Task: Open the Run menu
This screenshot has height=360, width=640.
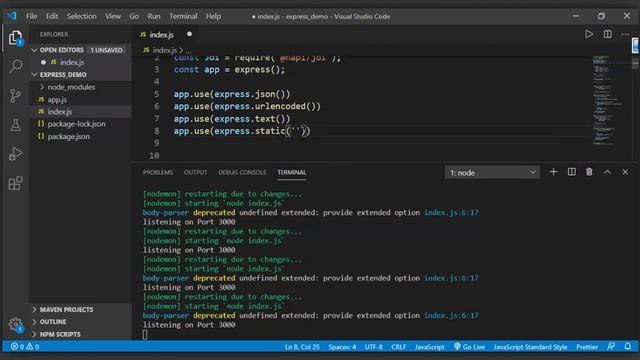Action: (154, 16)
